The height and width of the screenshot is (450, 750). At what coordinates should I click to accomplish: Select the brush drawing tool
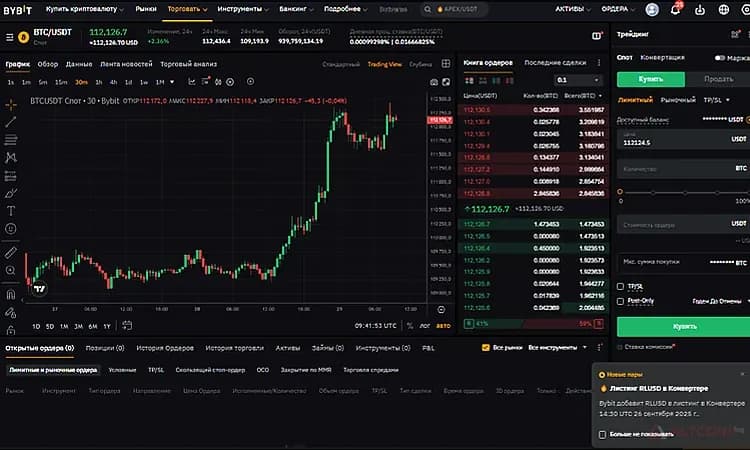pyautogui.click(x=11, y=194)
